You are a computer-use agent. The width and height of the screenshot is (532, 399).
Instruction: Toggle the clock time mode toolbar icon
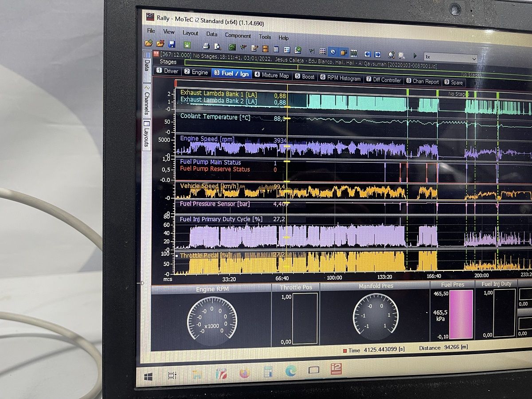tap(333, 52)
